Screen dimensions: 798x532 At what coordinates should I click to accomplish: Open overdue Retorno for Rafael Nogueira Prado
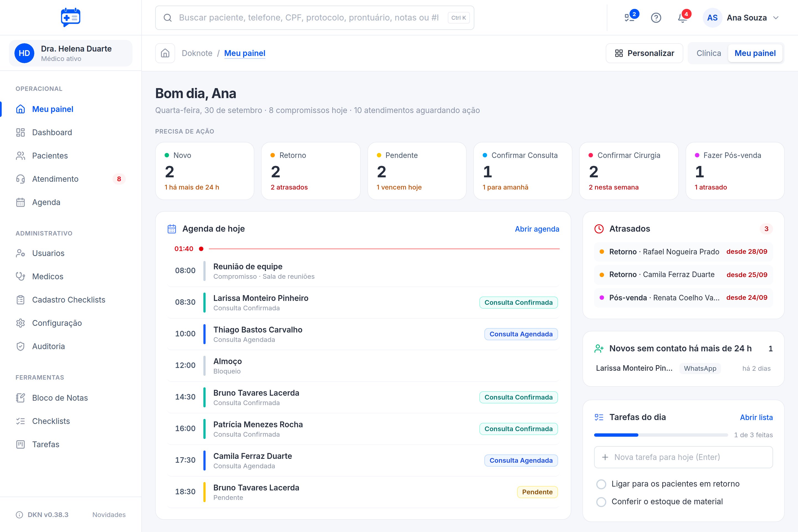point(683,252)
